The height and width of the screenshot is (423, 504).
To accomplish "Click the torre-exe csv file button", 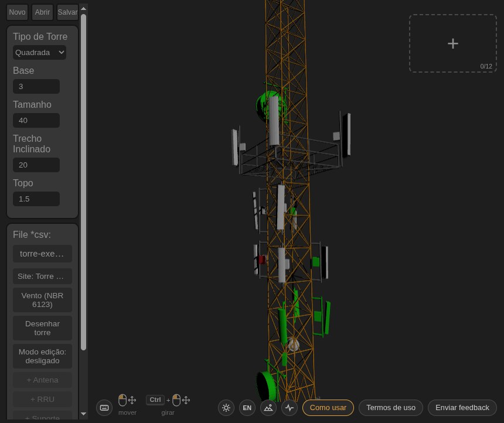I will (x=42, y=254).
